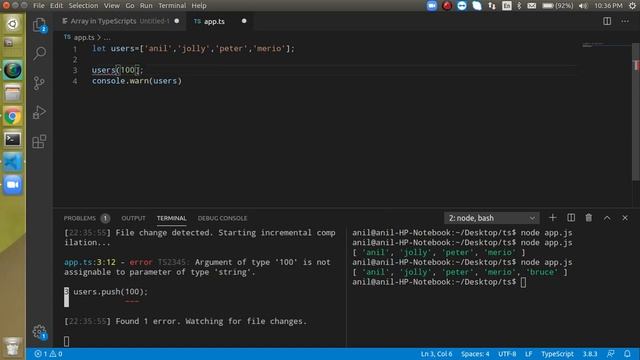Click line 1 with the users array
Image resolution: width=640 pixels, height=360 pixels.
click(193, 49)
